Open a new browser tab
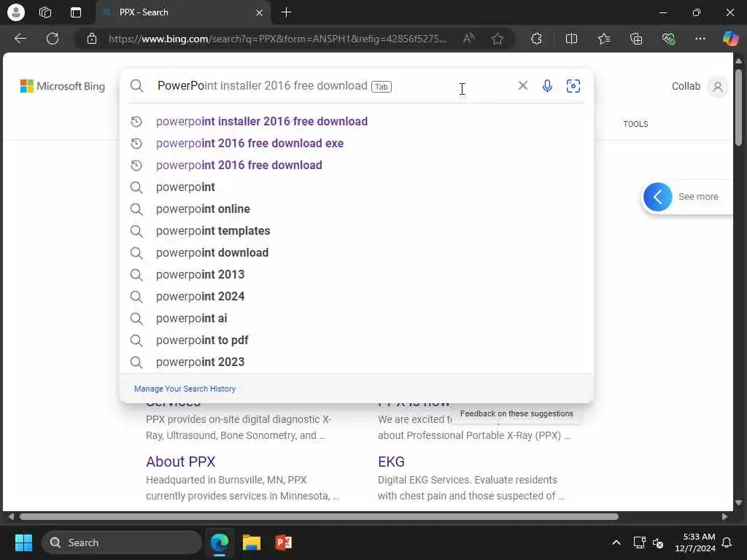747x560 pixels. pyautogui.click(x=286, y=12)
